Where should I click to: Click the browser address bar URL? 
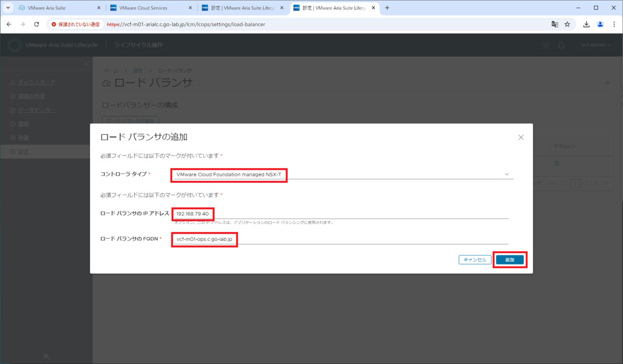(x=186, y=24)
